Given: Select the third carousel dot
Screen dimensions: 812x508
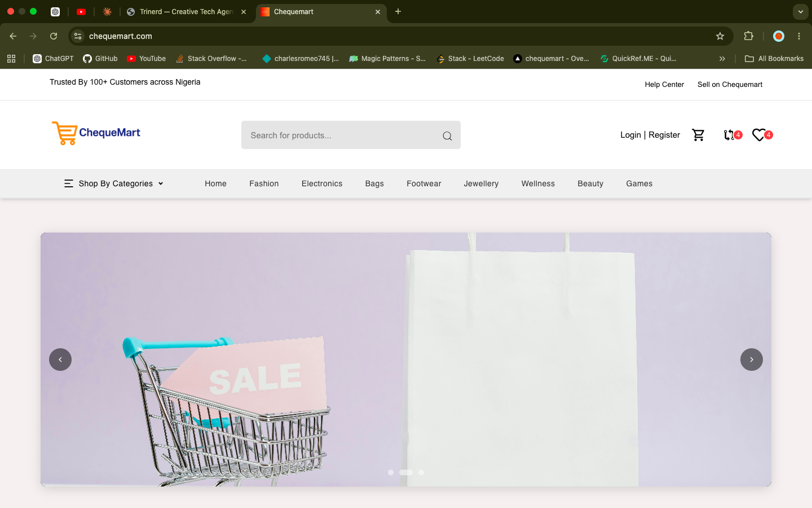Looking at the screenshot, I should coord(421,472).
